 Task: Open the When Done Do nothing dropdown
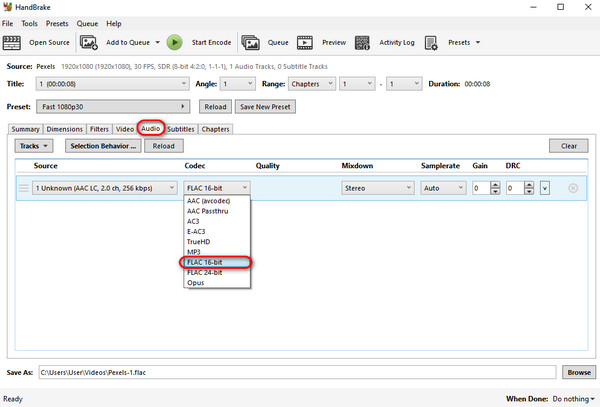coord(573,399)
